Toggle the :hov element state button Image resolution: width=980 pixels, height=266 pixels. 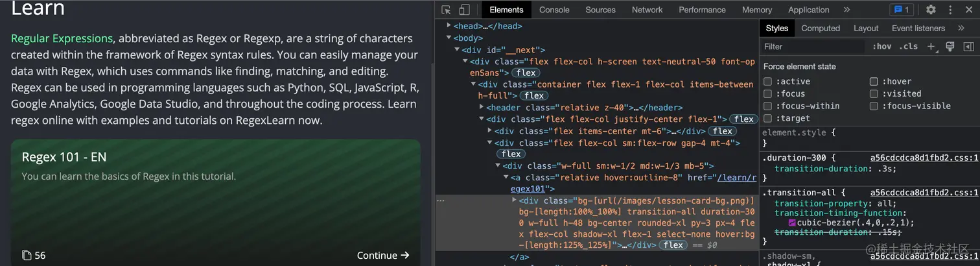(x=882, y=47)
